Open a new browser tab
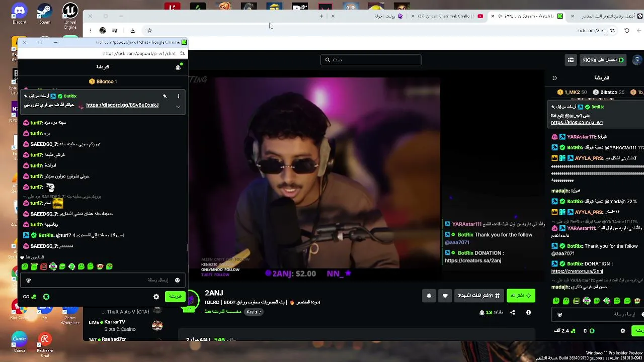The width and height of the screenshot is (644, 362). pyautogui.click(x=321, y=16)
